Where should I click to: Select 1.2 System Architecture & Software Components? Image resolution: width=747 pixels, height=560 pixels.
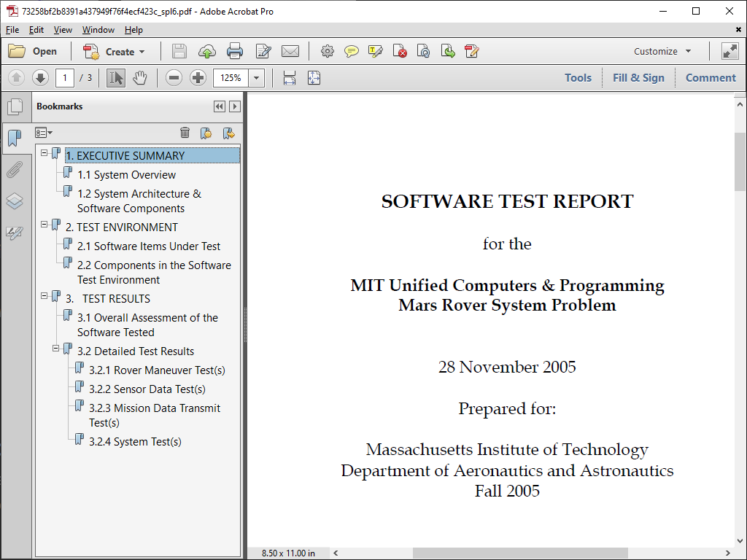coord(139,201)
